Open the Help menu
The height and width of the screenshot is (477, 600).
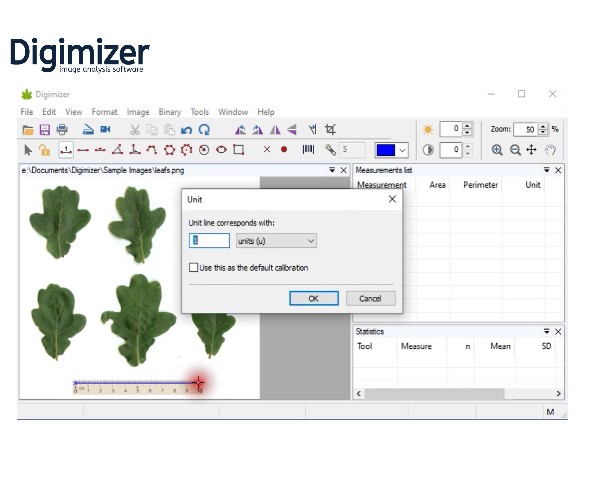tap(266, 112)
